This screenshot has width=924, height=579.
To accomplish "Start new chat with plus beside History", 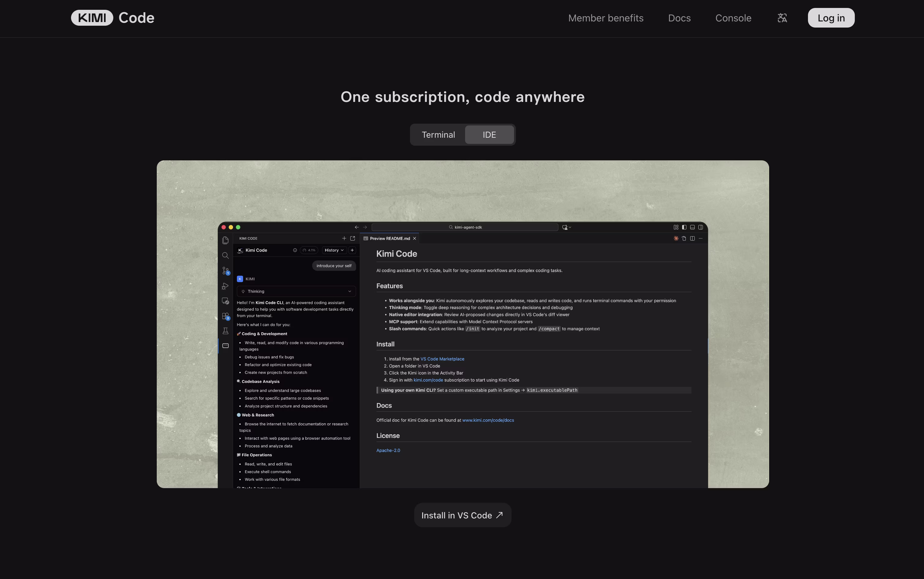I will tap(352, 250).
